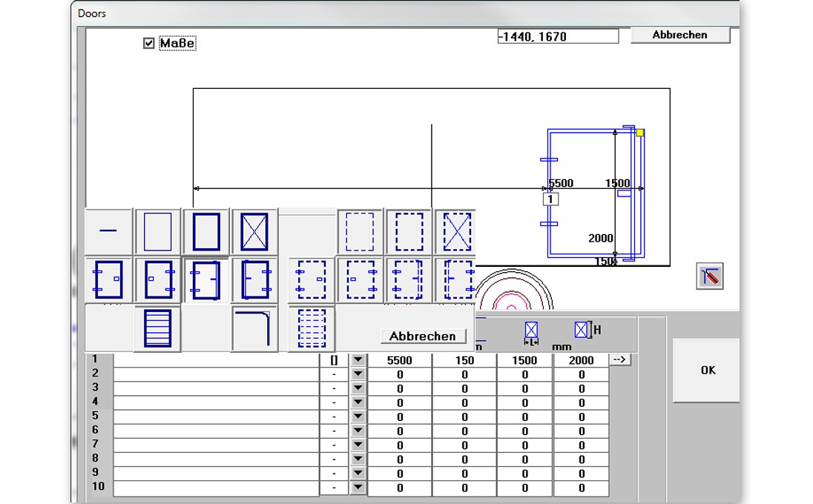Choose solid door with left hinges, right handle
Image resolution: width=813 pixels, height=504 pixels.
coord(108,279)
